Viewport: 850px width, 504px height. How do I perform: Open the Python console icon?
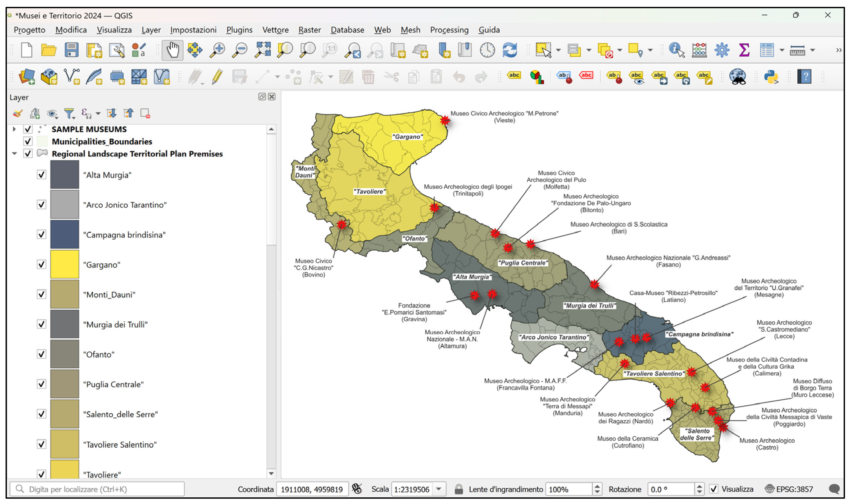pos(771,77)
